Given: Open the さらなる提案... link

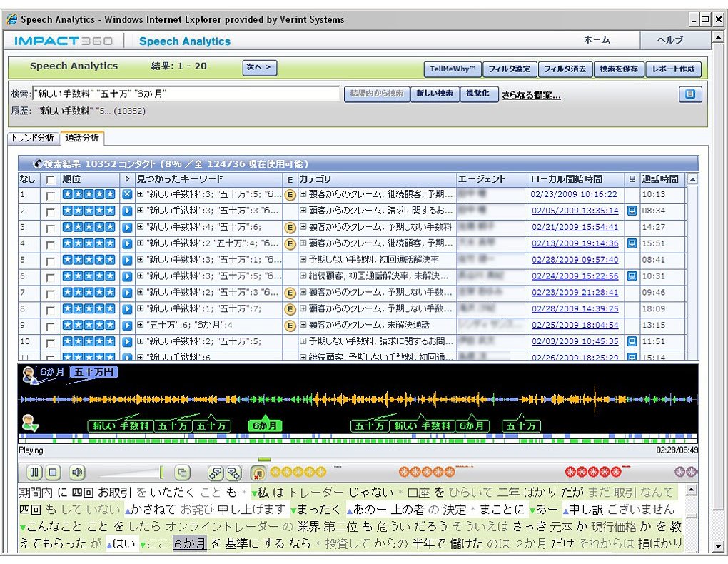Looking at the screenshot, I should pyautogui.click(x=531, y=95).
